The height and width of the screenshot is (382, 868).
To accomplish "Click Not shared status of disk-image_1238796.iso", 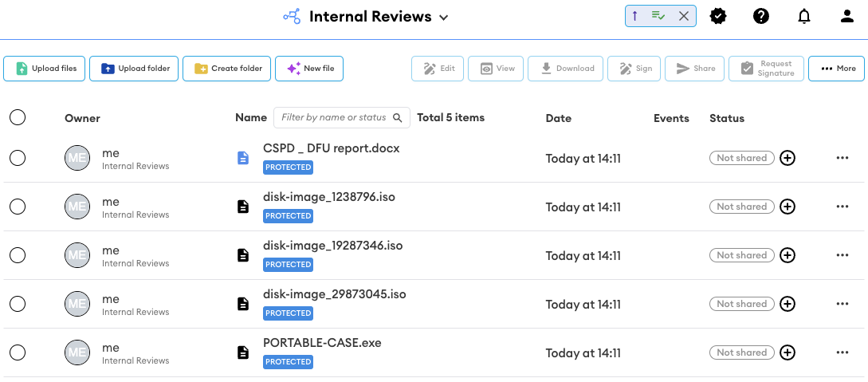I will [x=742, y=207].
